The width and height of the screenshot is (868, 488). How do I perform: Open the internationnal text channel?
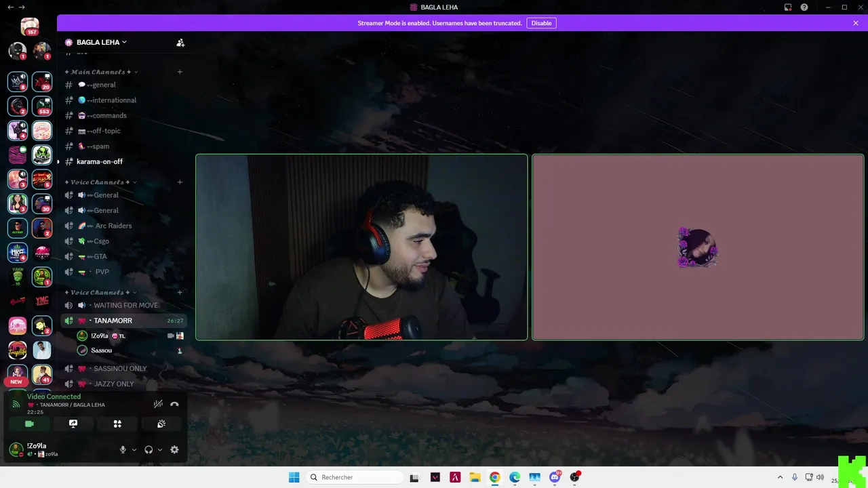tap(123, 100)
